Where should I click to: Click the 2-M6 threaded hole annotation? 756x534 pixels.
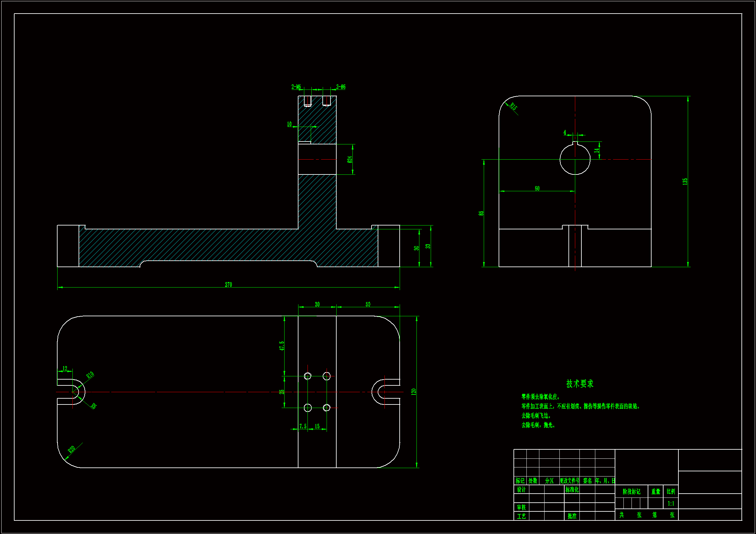tap(296, 87)
